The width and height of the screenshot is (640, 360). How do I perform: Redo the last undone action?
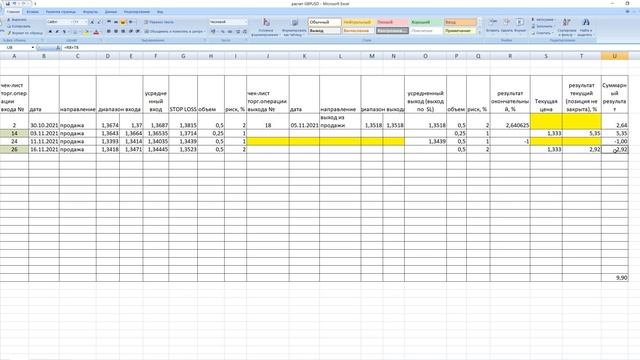click(x=24, y=3)
